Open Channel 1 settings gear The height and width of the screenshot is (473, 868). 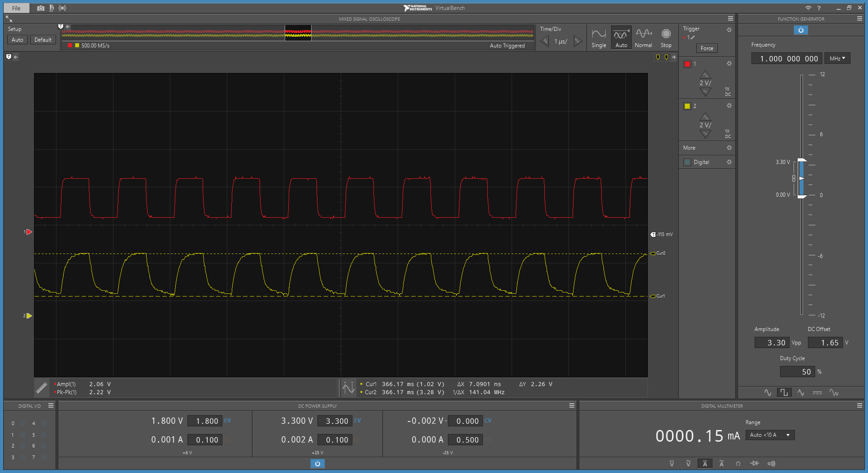(x=729, y=64)
